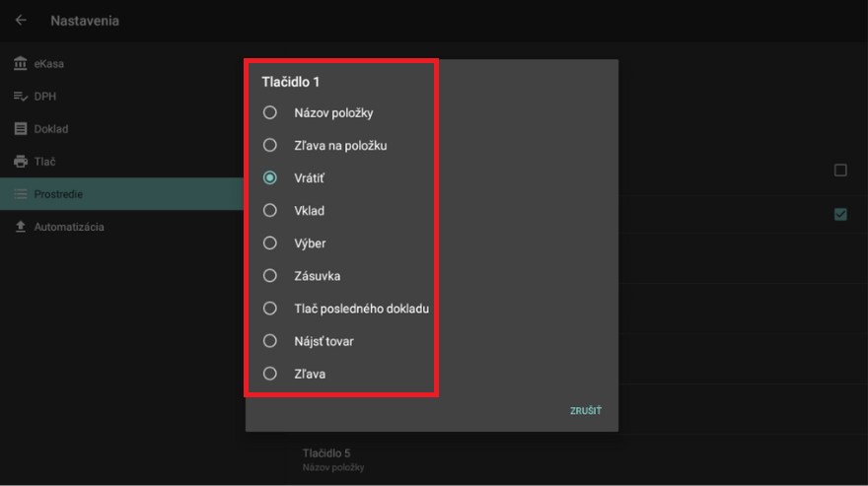
Task: Click the Tlač printer icon
Action: tap(21, 162)
